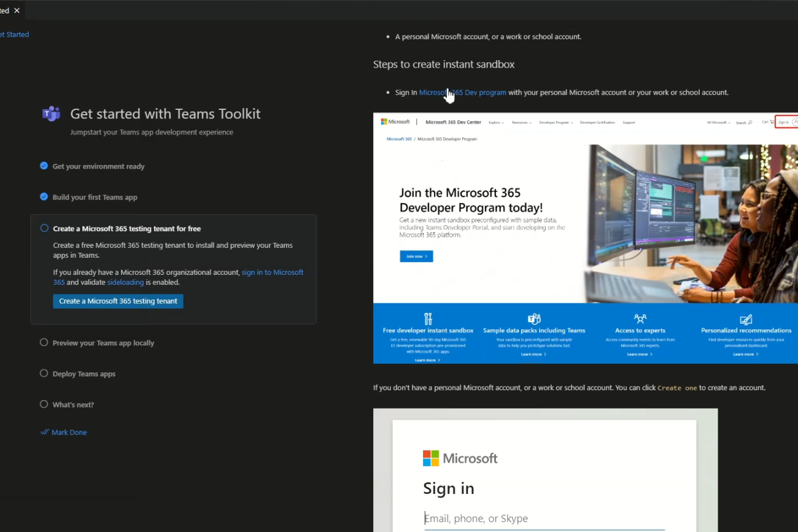798x532 pixels.
Task: Click 'Steps to create instant sandbox' heading
Action: 444,64
